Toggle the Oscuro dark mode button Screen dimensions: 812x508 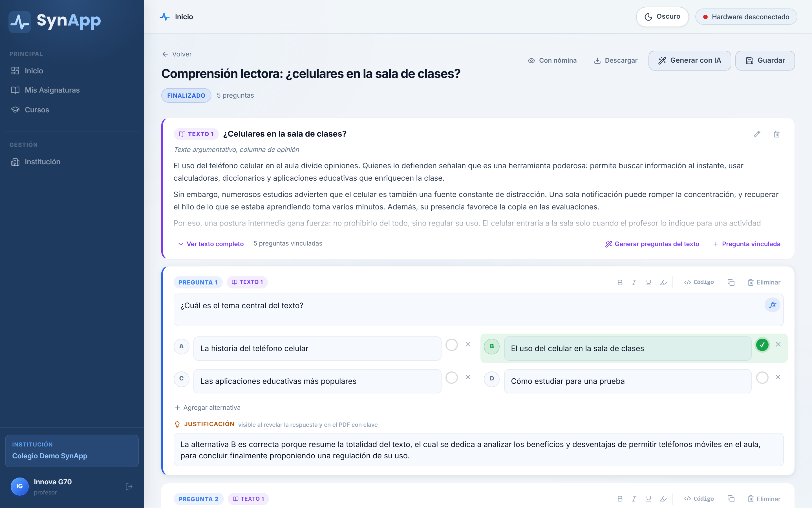pyautogui.click(x=662, y=17)
